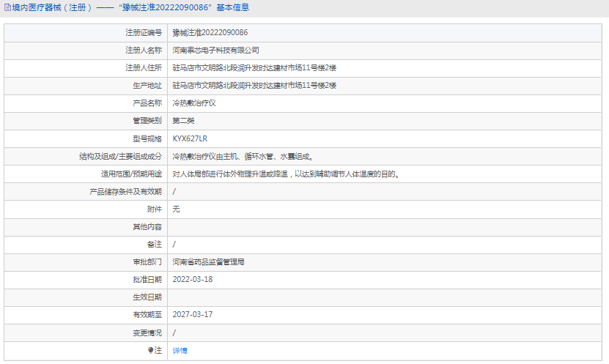The height and width of the screenshot is (364, 609).
Task: Select model value KYX627LR
Action: [190, 139]
